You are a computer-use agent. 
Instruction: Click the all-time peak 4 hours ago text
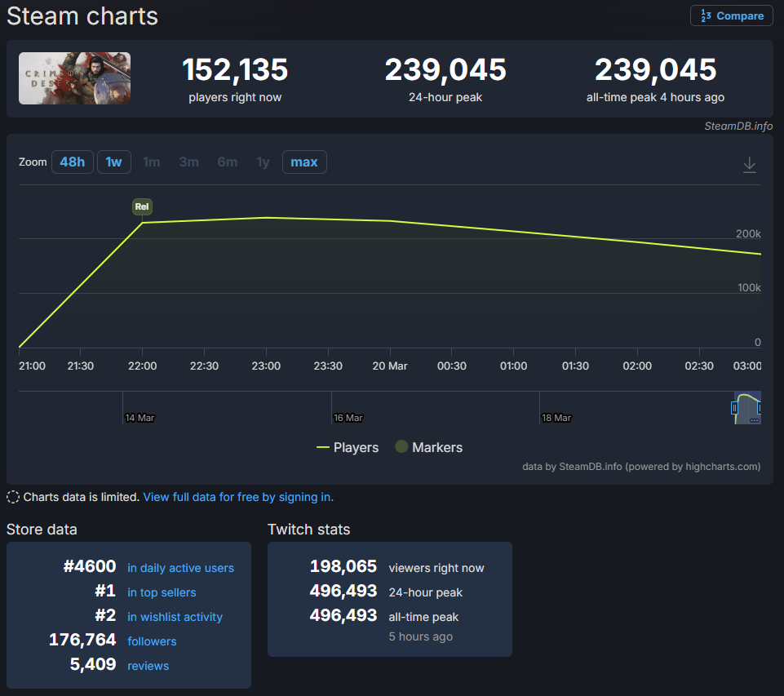pos(655,97)
